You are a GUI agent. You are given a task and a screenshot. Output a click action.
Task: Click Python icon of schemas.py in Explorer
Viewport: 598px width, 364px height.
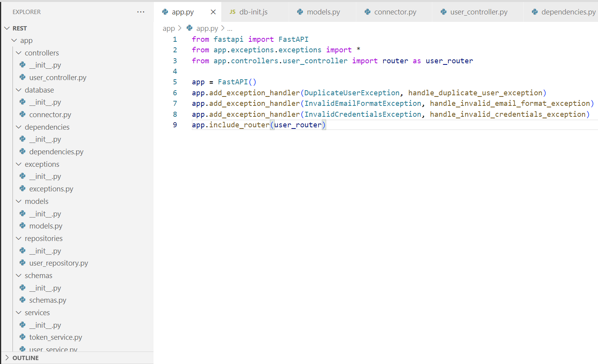(x=23, y=300)
